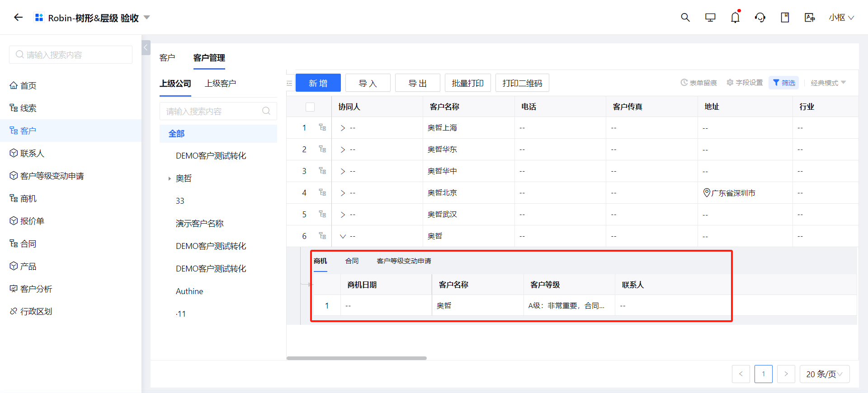868x393 pixels.
Task: Click the hierarchy icon in row 2
Action: (x=322, y=149)
